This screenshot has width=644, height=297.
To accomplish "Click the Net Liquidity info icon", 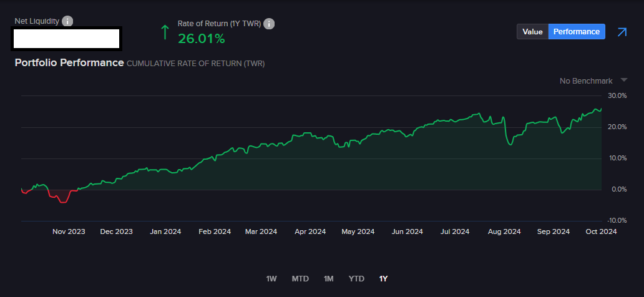I will click(67, 21).
